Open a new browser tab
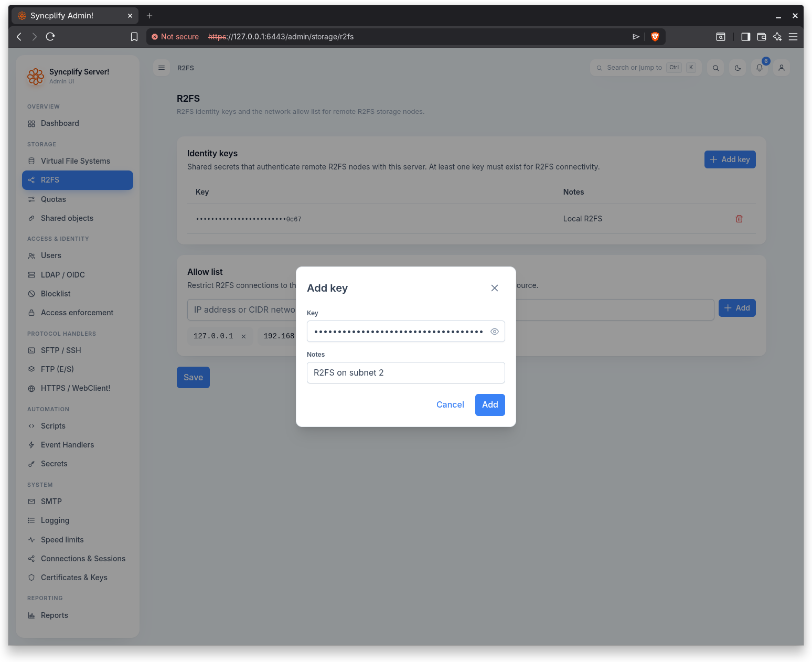 tap(149, 16)
